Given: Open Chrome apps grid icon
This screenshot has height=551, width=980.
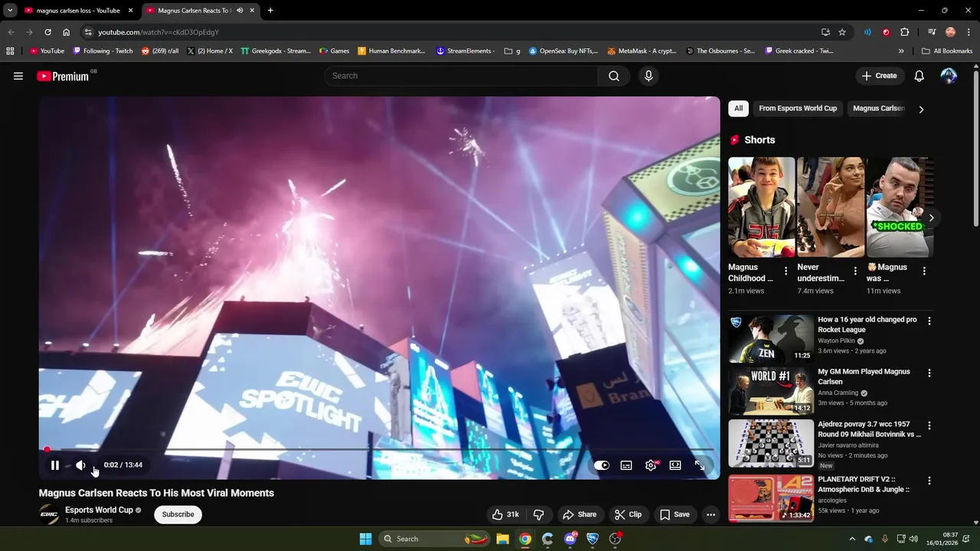Looking at the screenshot, I should [x=10, y=51].
